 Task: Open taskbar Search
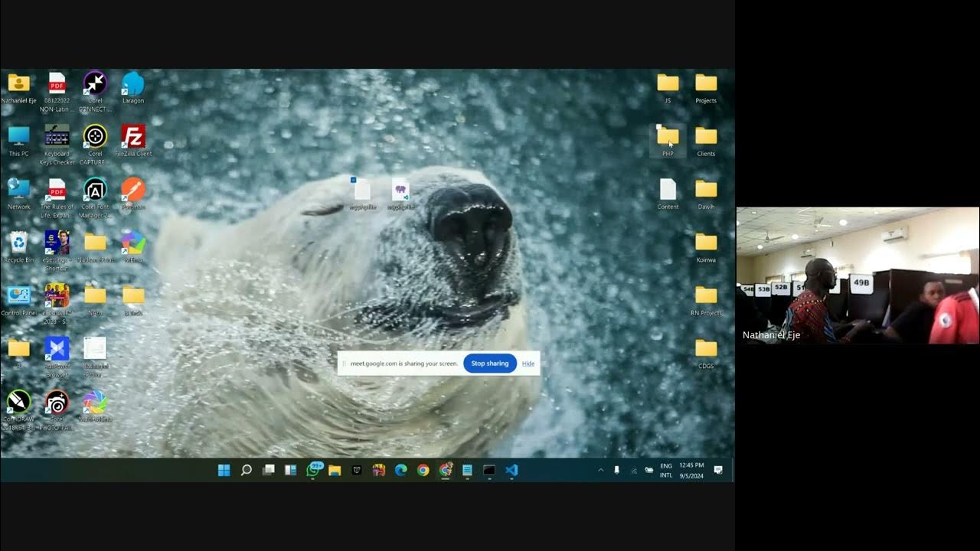(x=246, y=470)
